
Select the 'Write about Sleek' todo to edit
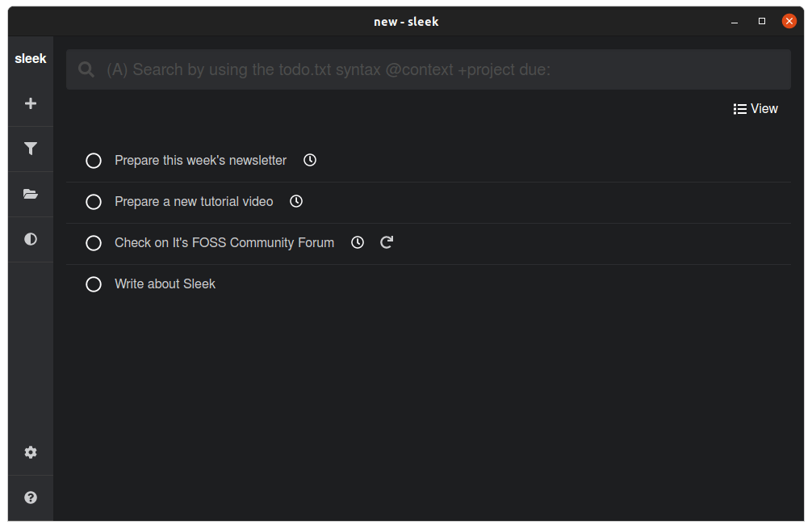pyautogui.click(x=165, y=283)
